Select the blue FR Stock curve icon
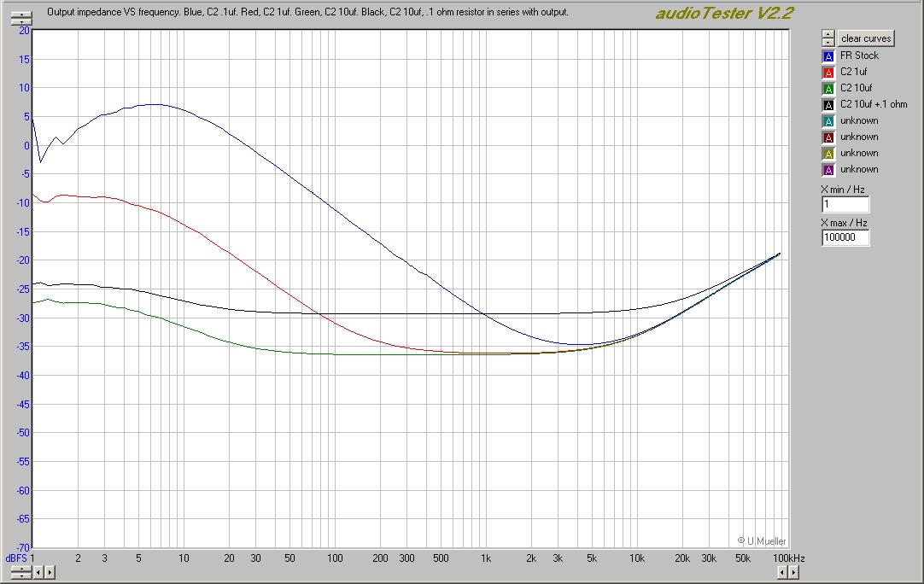The image size is (924, 584). pyautogui.click(x=827, y=55)
